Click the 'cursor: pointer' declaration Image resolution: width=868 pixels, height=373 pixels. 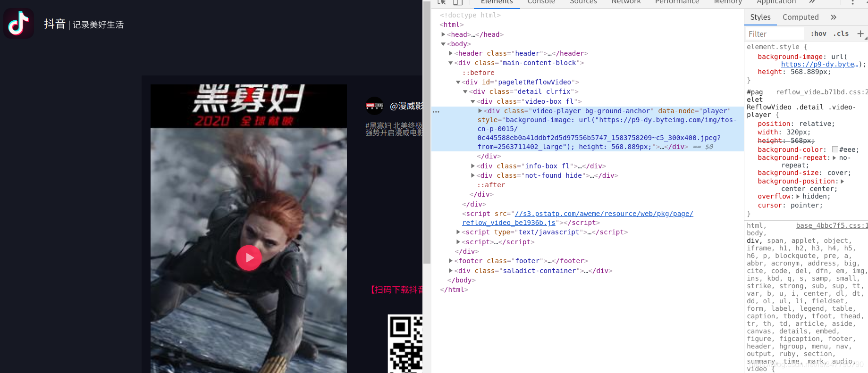790,205
